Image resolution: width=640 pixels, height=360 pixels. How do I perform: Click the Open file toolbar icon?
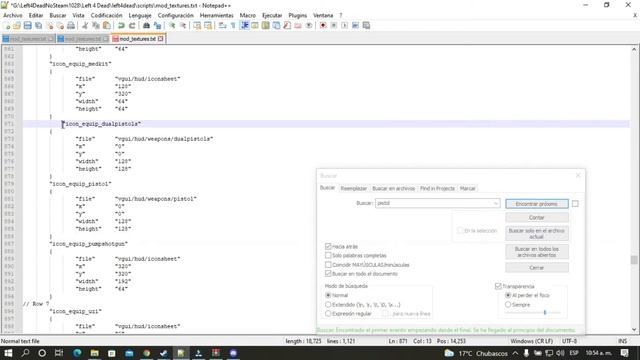click(17, 25)
